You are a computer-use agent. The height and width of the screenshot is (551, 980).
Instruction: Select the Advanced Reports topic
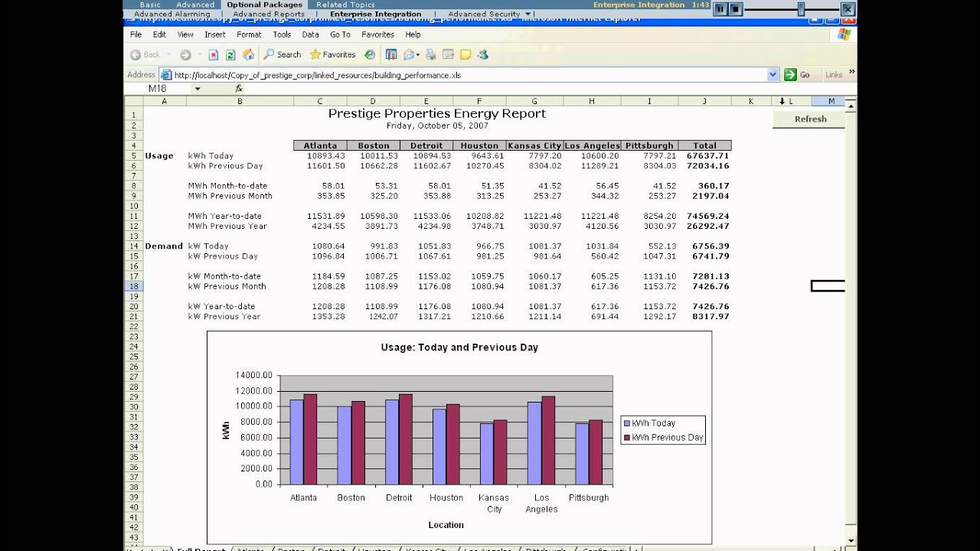268,14
